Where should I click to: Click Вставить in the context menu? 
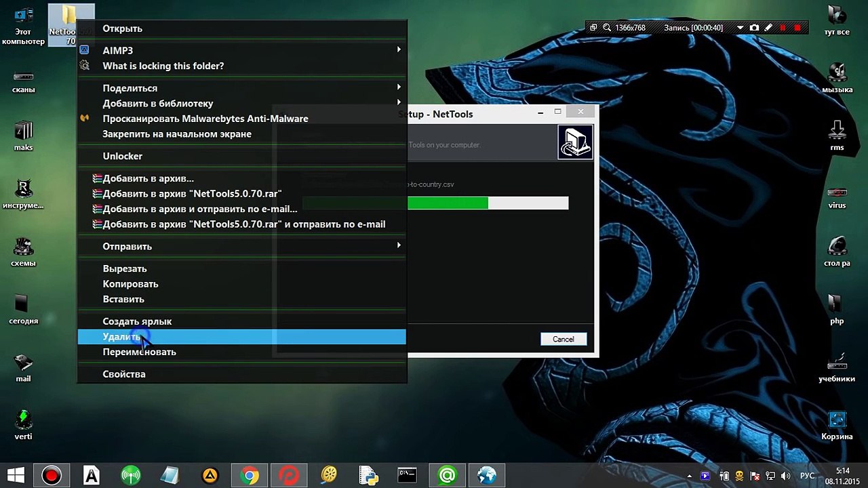pos(241,299)
